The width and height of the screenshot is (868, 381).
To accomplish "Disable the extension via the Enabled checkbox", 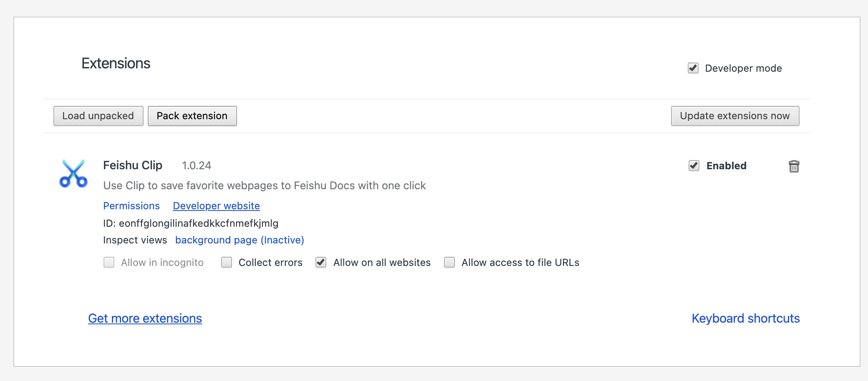I will (694, 165).
